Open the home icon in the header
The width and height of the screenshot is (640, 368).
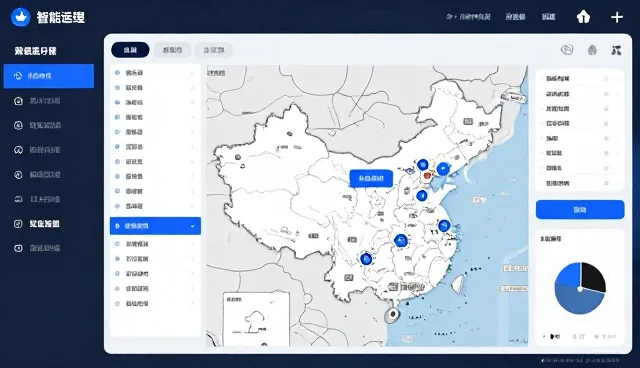coord(583,17)
